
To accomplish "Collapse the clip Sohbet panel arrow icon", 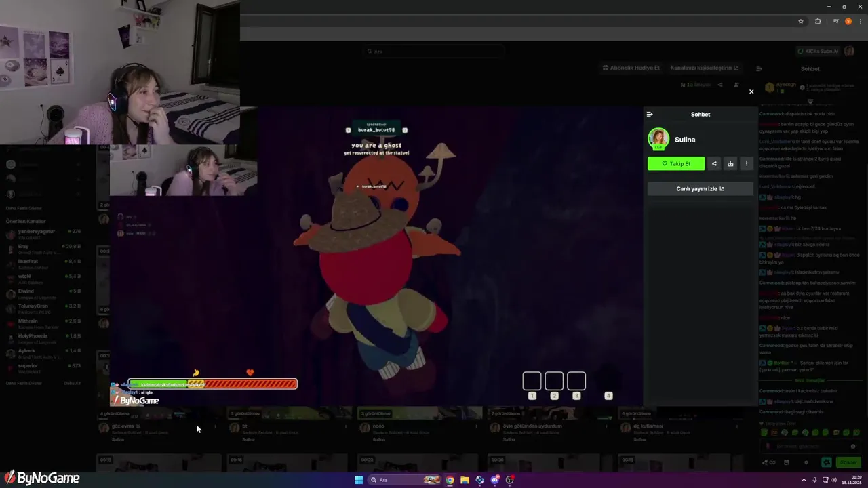I will tap(650, 114).
